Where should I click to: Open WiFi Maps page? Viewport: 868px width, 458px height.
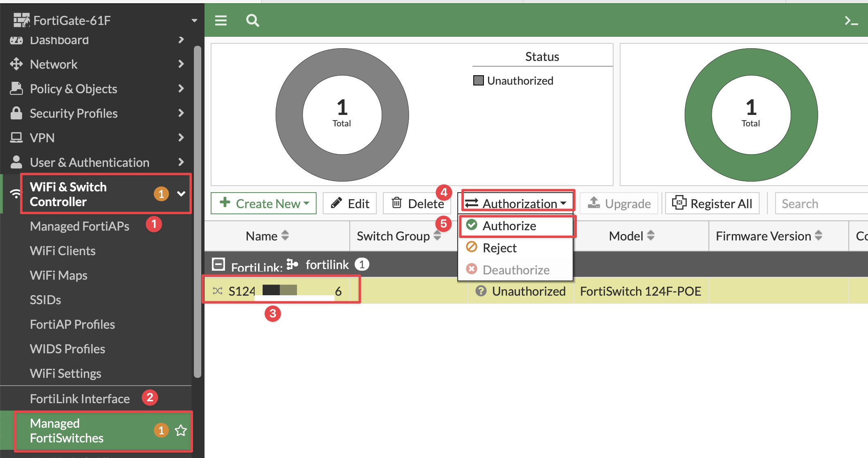tap(58, 275)
